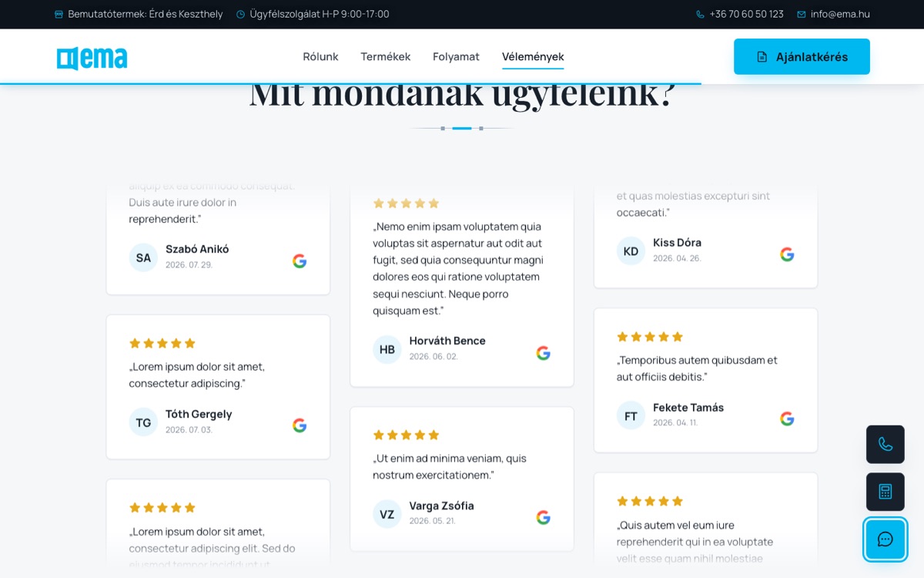Click the HB avatar of Horváth Bence
This screenshot has width=924, height=578.
point(387,349)
